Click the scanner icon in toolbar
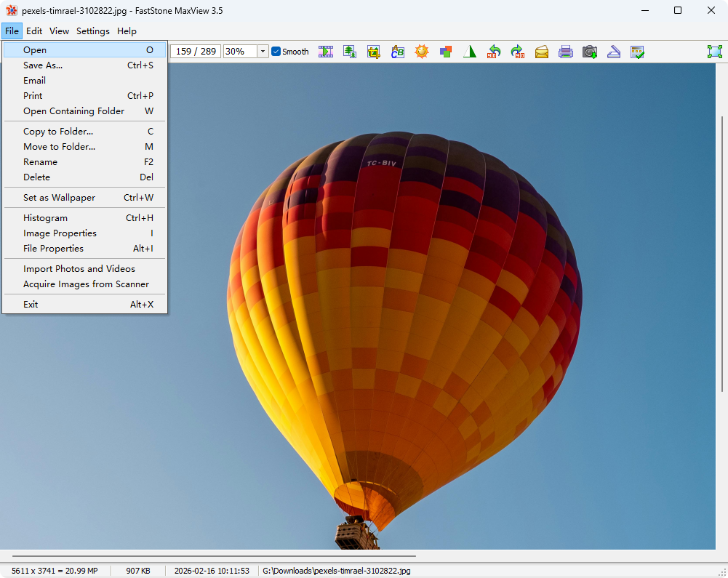The width and height of the screenshot is (728, 578). tap(614, 52)
